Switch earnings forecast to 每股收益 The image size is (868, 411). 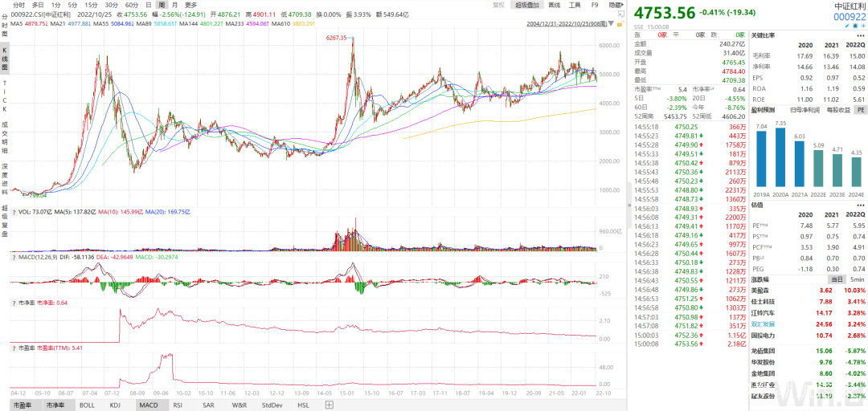click(x=837, y=110)
